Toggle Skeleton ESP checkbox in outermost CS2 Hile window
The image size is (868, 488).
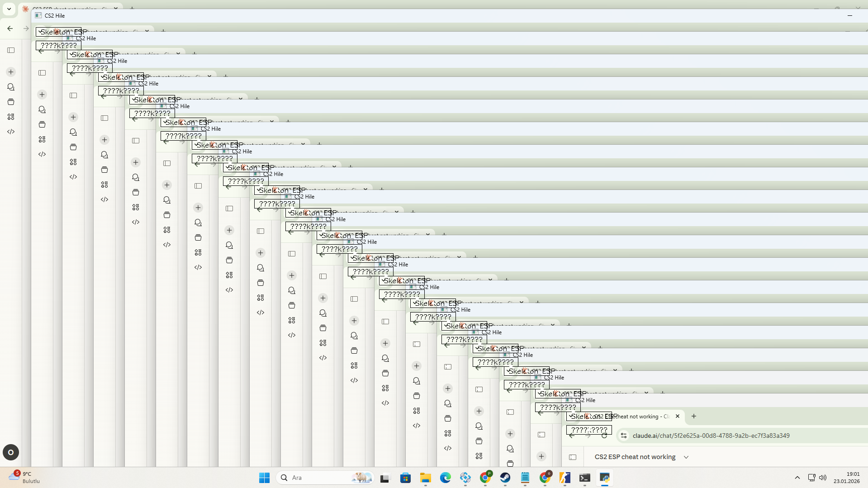pos(59,32)
